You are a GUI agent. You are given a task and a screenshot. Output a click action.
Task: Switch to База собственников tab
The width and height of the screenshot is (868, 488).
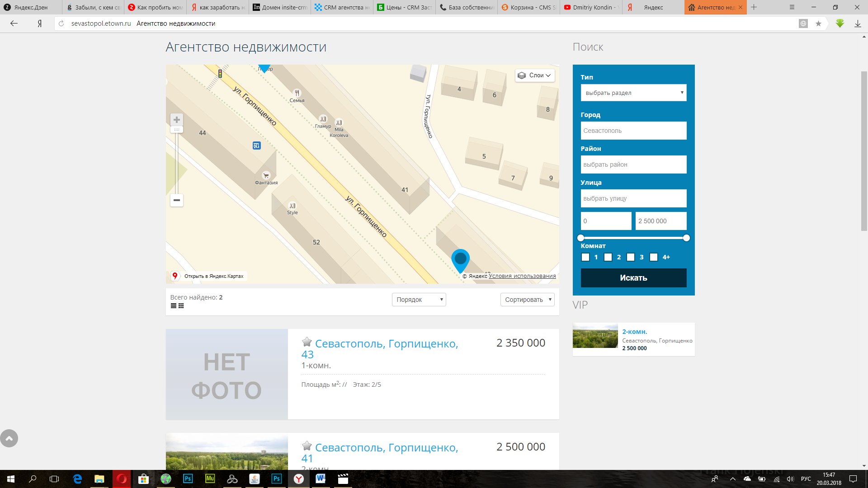pyautogui.click(x=467, y=7)
